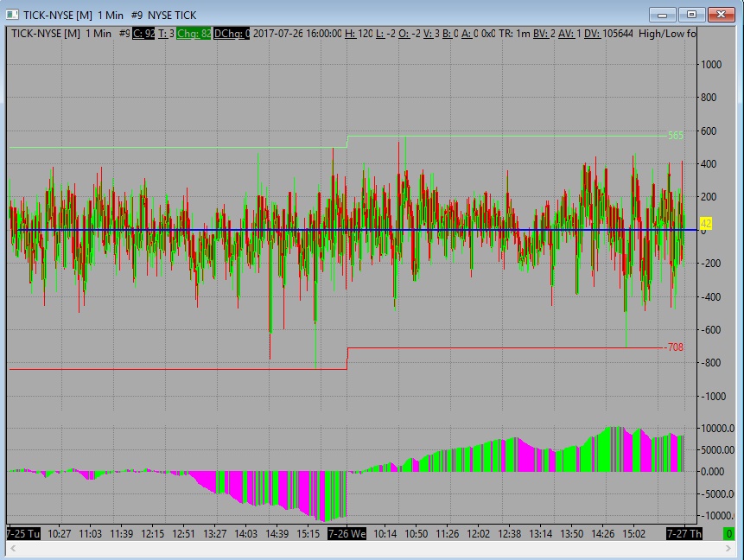Click the 2017-07-26 16:00:00 timestamp in header
Screen dimensions: 744x560
(x=297, y=33)
